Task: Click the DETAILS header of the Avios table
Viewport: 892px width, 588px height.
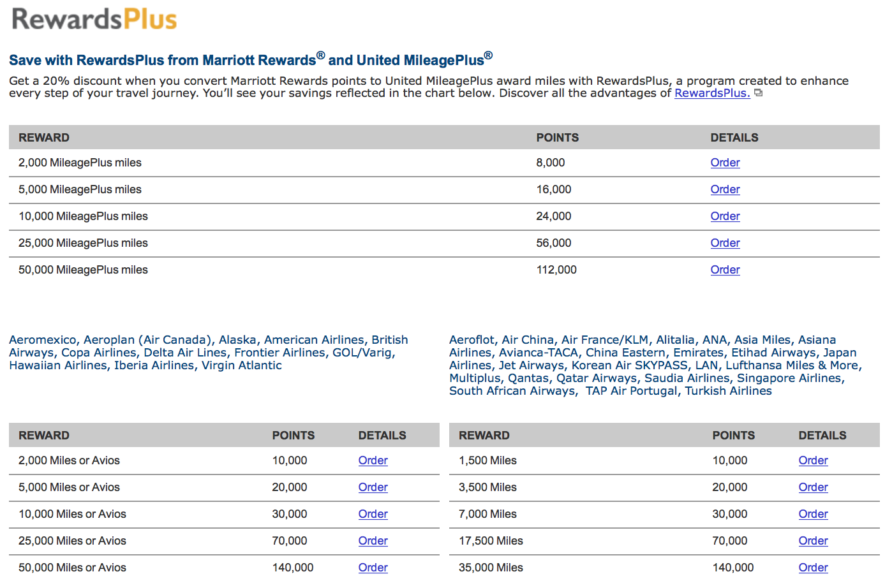Action: 382,436
